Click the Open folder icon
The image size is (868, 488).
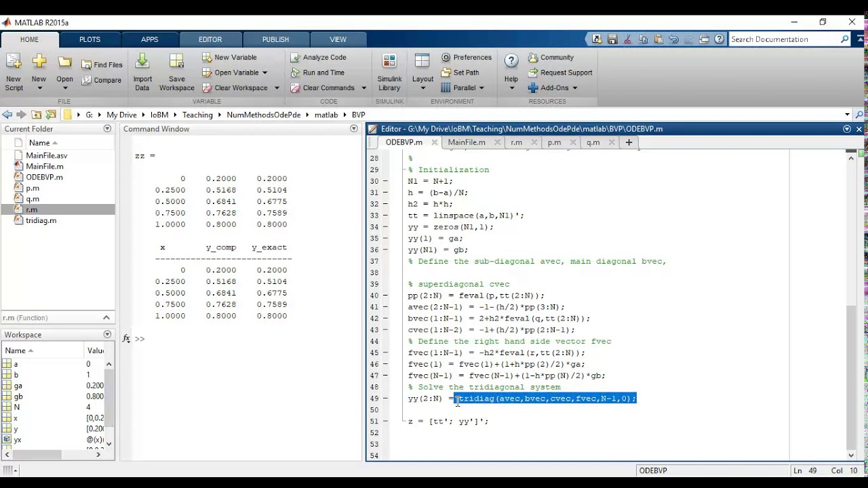coord(64,62)
